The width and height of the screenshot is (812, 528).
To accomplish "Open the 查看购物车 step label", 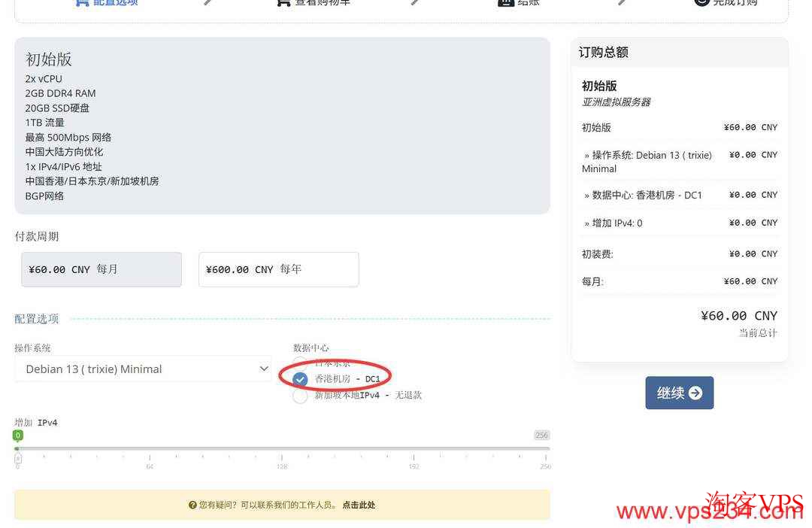I will [322, 3].
